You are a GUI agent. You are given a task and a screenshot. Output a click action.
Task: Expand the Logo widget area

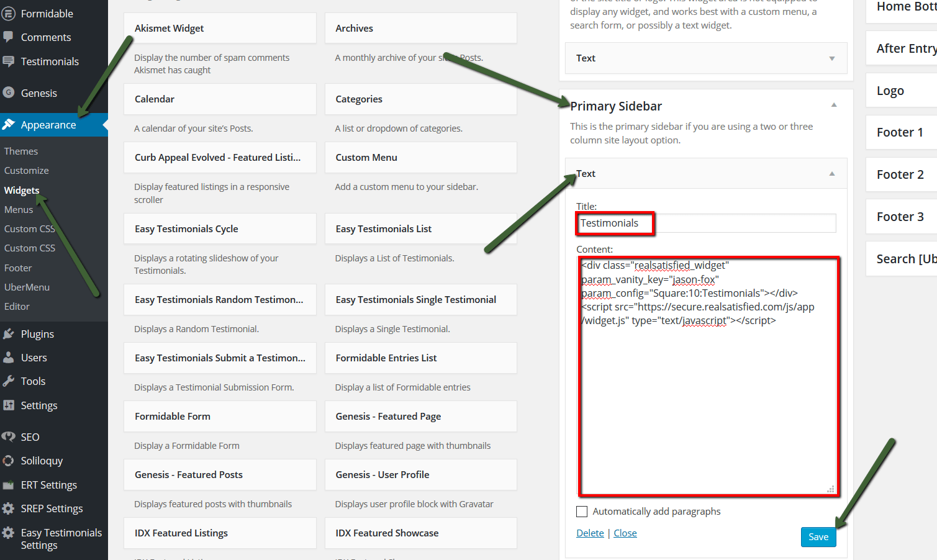point(902,91)
